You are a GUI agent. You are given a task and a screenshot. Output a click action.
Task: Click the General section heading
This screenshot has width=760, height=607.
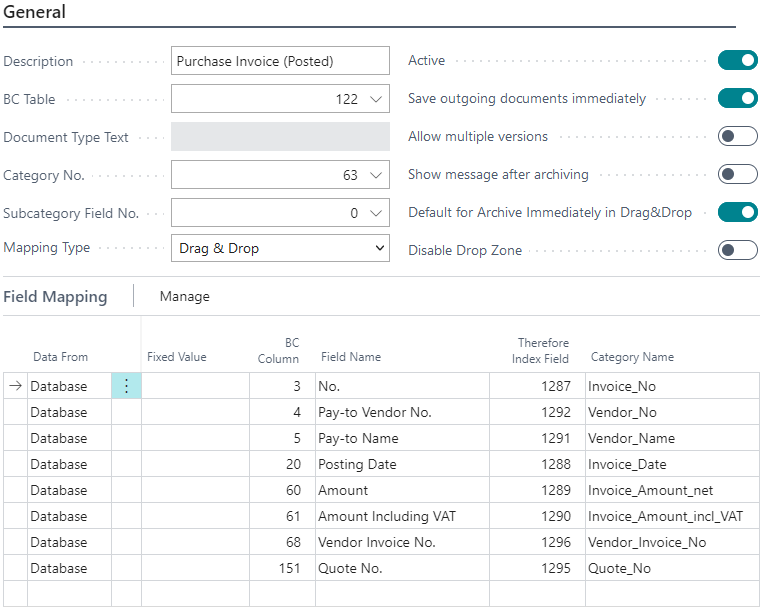(x=35, y=13)
